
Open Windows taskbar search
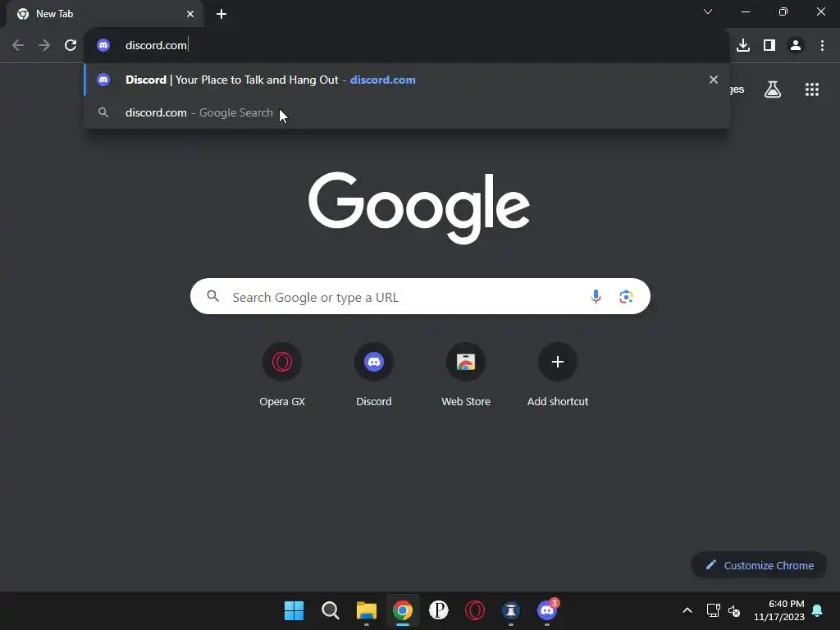[330, 610]
